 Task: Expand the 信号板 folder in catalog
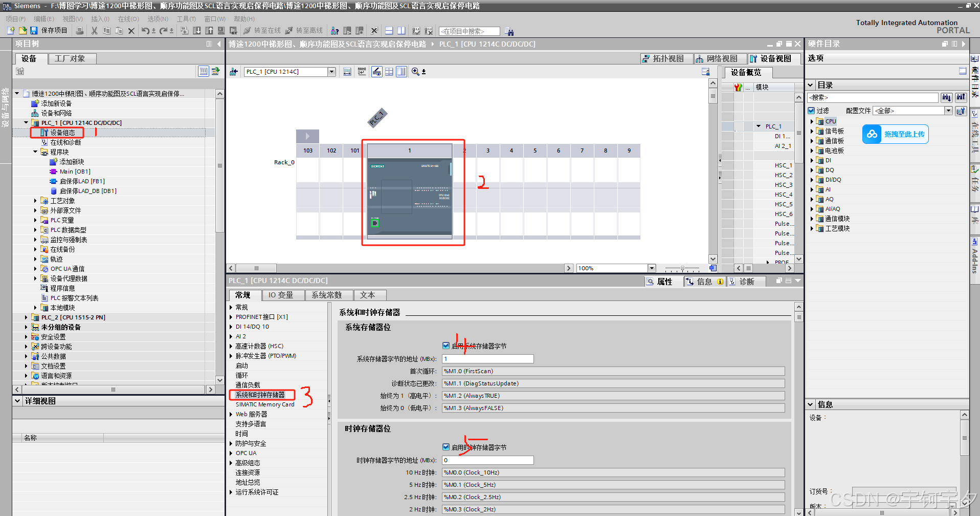pos(812,131)
